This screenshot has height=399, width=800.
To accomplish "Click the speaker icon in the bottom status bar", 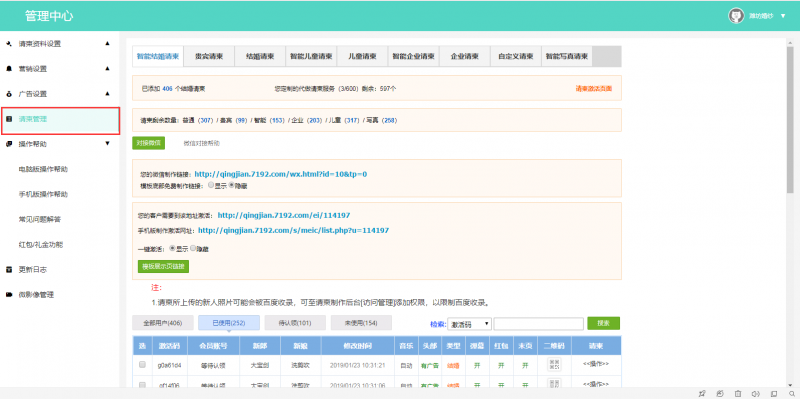I will [x=756, y=393].
